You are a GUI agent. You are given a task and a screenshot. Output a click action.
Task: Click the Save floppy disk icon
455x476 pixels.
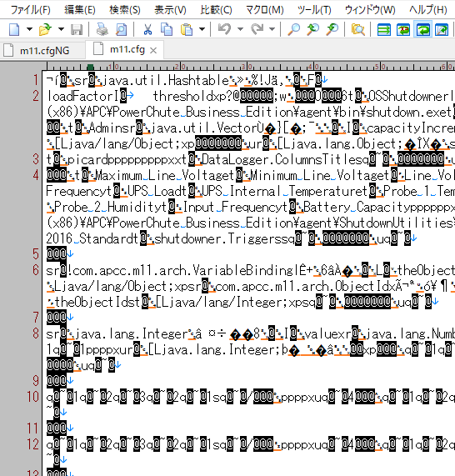coord(77,29)
